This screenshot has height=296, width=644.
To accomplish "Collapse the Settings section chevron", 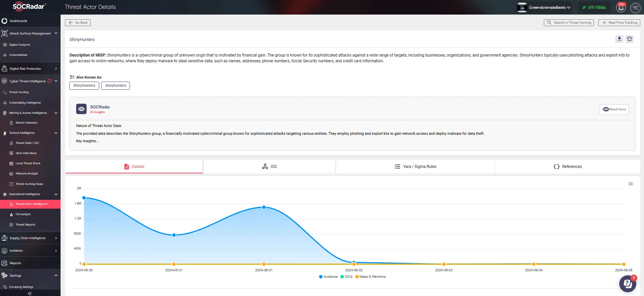I will pyautogui.click(x=56, y=275).
